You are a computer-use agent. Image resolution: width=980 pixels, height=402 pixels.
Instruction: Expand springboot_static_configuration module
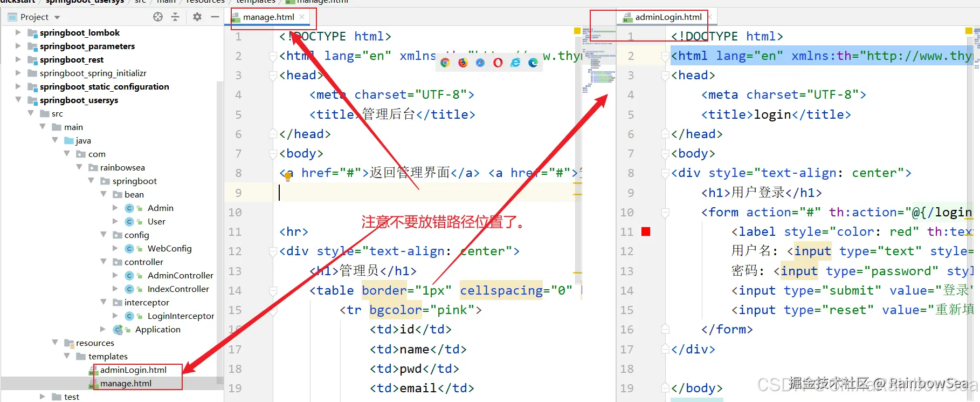(18, 86)
